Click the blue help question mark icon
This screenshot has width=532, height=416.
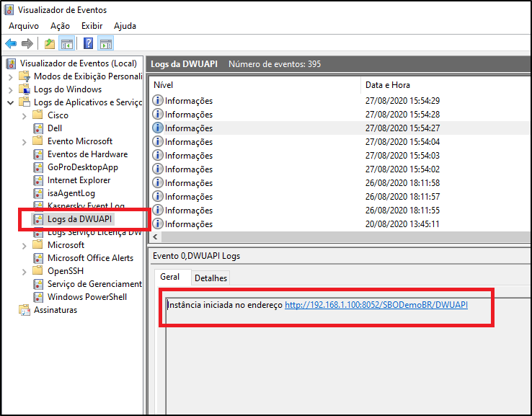pyautogui.click(x=88, y=44)
